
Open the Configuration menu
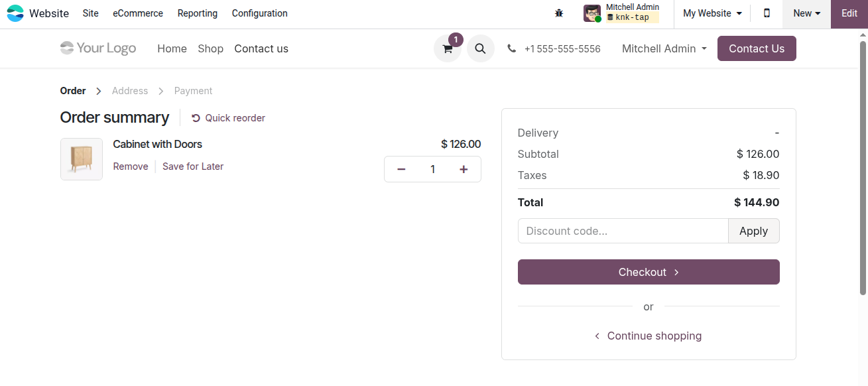tap(259, 13)
